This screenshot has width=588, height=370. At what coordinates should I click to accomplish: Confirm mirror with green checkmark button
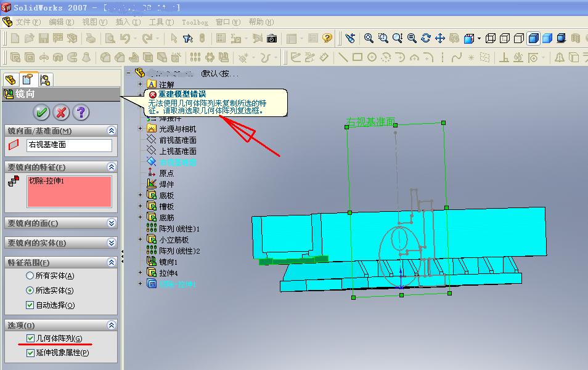click(41, 112)
